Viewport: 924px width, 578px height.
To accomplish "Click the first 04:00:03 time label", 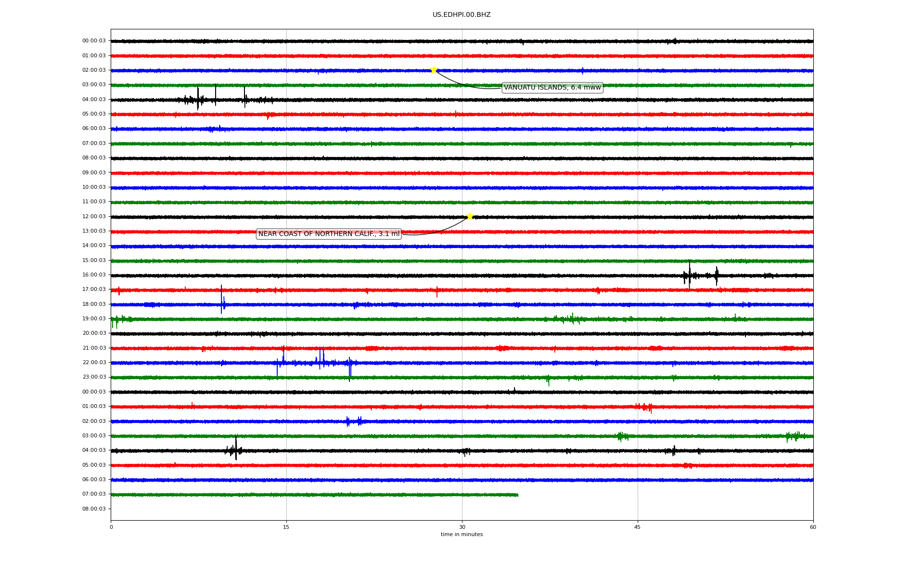I will (94, 100).
